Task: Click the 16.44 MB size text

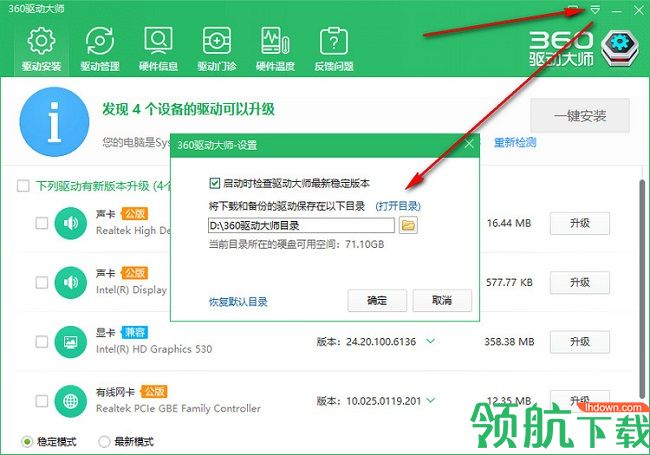Action: (x=509, y=223)
